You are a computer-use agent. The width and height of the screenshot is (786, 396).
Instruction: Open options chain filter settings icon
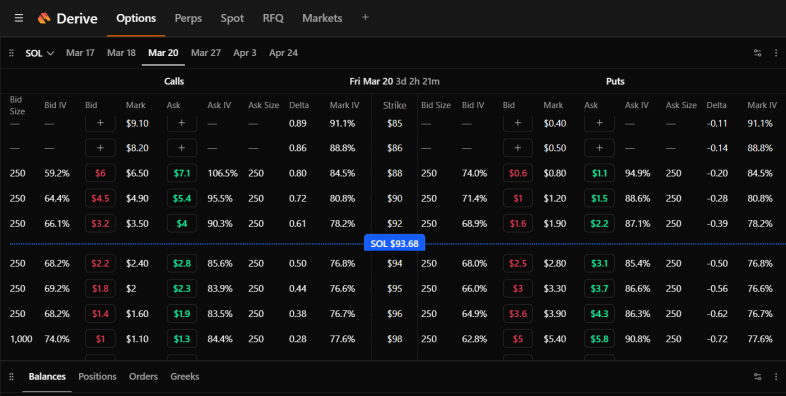pos(757,53)
